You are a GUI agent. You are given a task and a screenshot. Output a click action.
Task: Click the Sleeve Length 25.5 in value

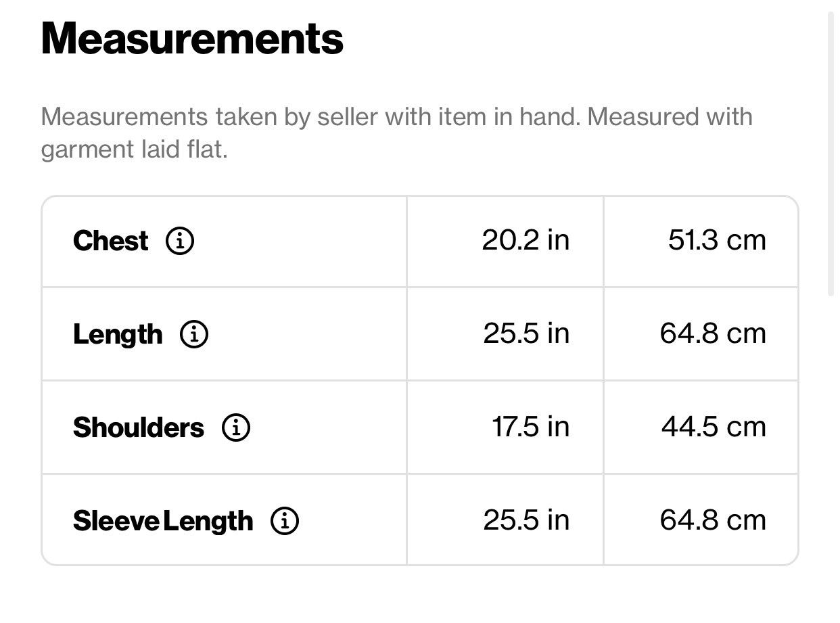526,520
